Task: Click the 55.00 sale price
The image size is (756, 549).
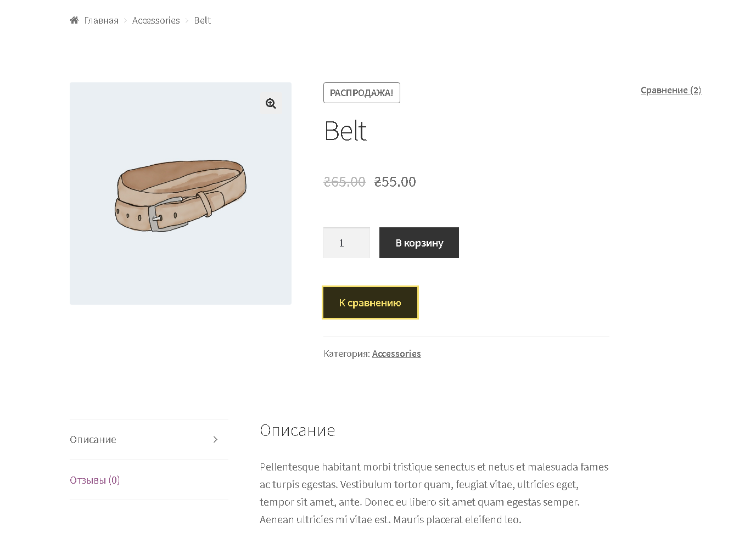Action: [x=395, y=182]
